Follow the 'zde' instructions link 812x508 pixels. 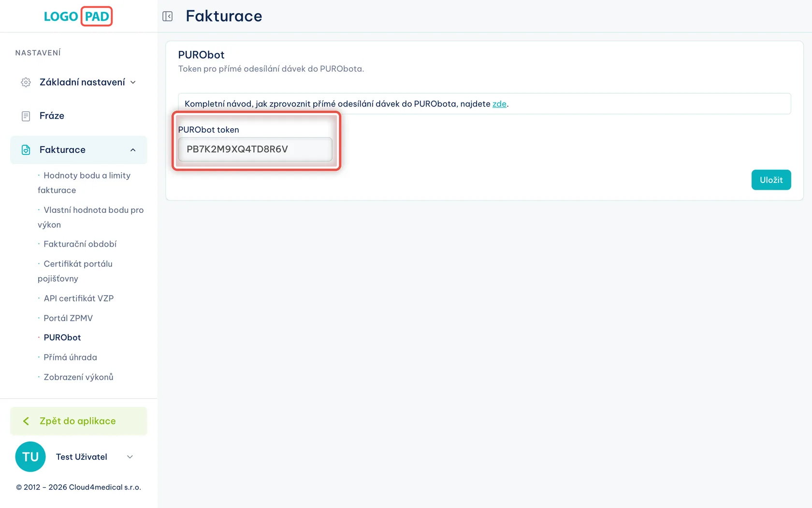[499, 104]
